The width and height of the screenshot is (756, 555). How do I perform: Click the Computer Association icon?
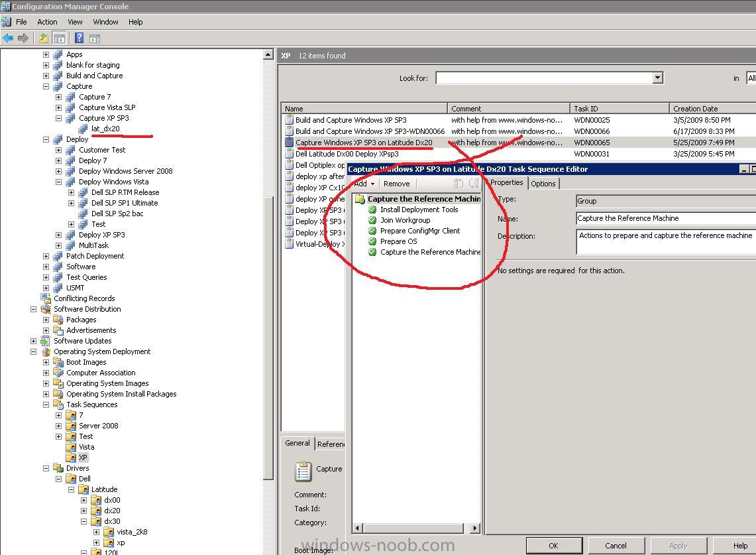[58, 373]
